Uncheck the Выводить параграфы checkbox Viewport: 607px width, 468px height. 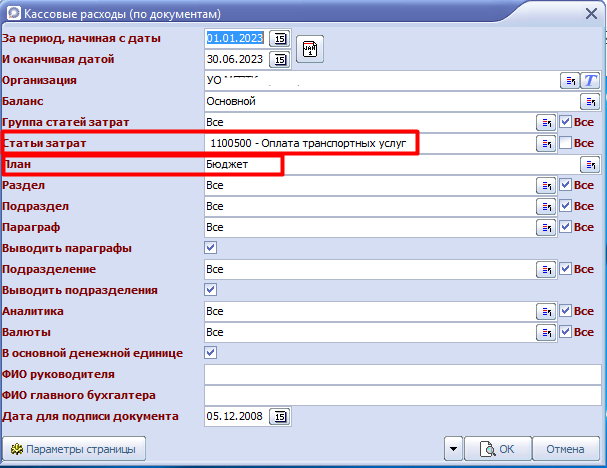click(x=211, y=248)
